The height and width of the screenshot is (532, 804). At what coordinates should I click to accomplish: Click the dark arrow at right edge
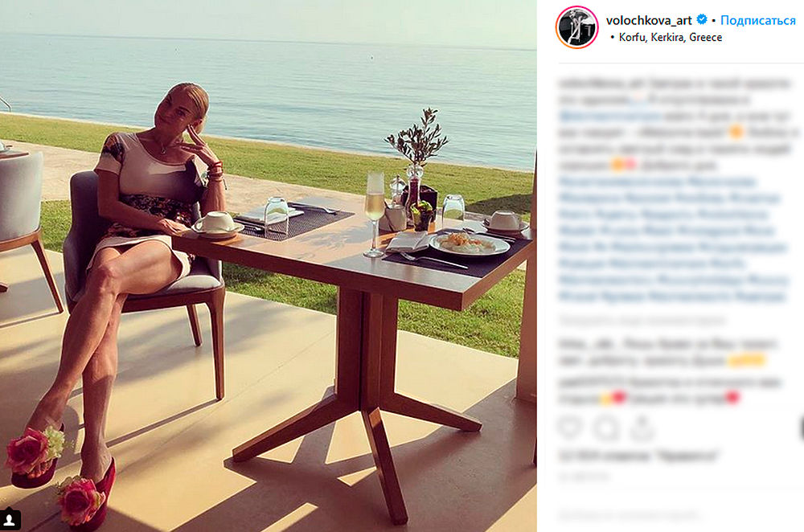point(802,428)
